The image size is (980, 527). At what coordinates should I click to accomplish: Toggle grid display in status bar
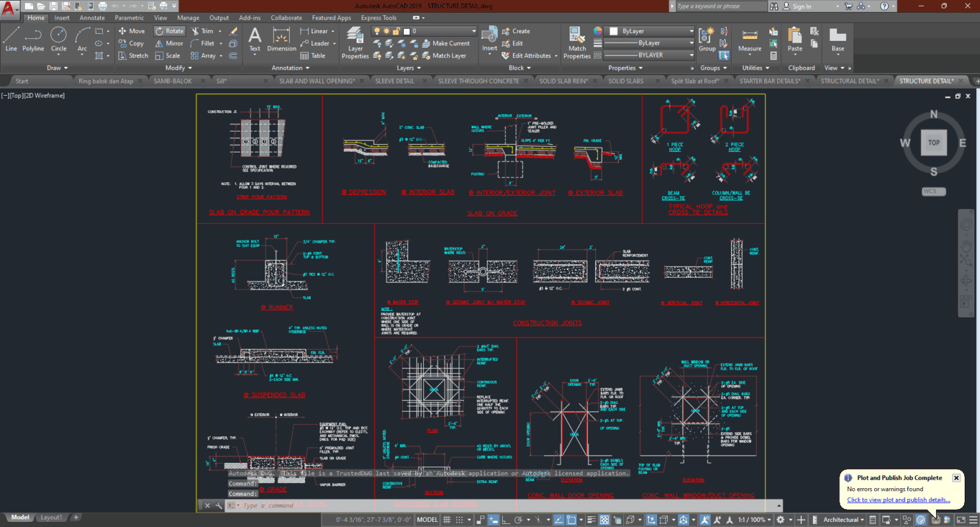(x=446, y=519)
